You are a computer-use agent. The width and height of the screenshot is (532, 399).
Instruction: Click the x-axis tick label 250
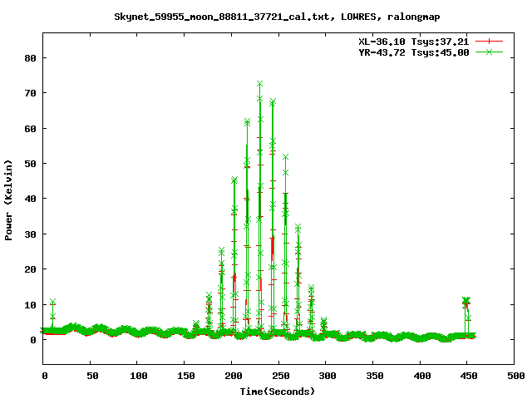(x=281, y=376)
